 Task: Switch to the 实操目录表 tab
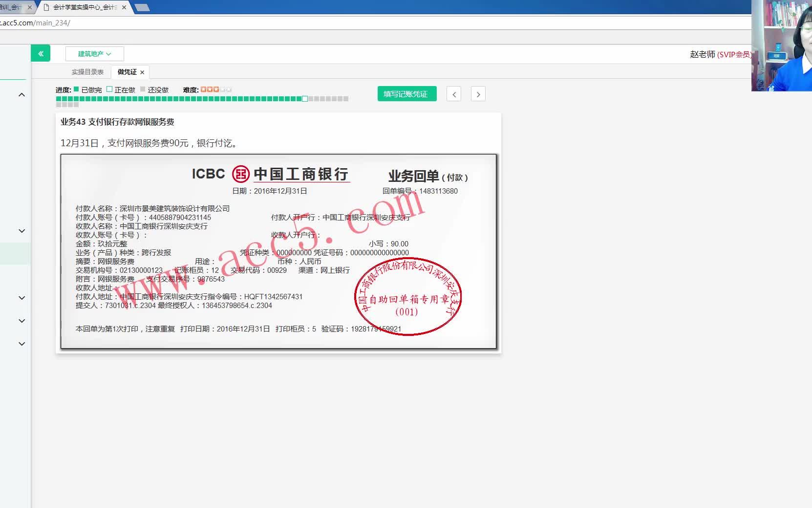(x=87, y=71)
